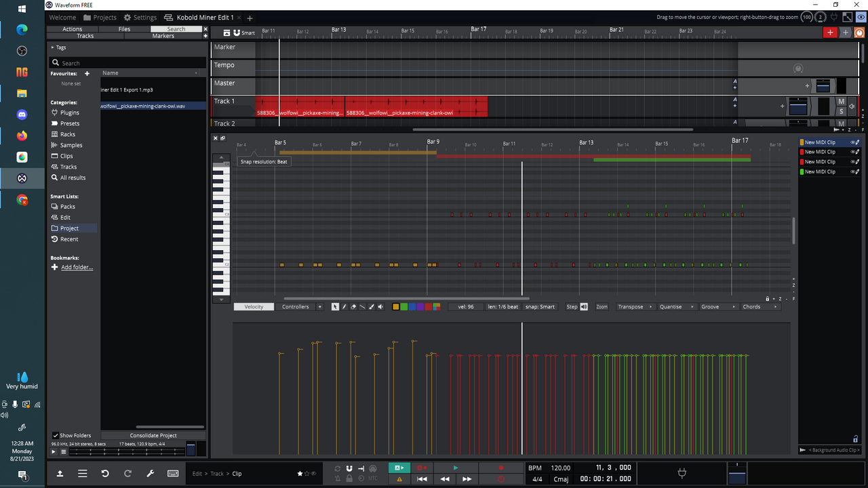This screenshot has height=488, width=868.
Task: Switch to the Settings tab
Action: pyautogui.click(x=140, y=18)
